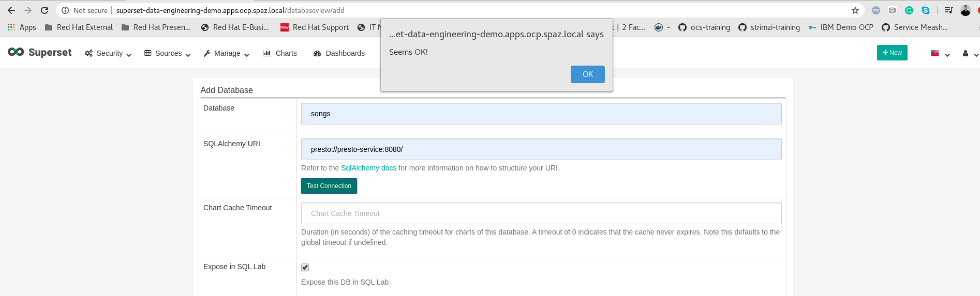Reload the page with browser refresh icon
The height and width of the screenshot is (296, 980).
[x=44, y=10]
